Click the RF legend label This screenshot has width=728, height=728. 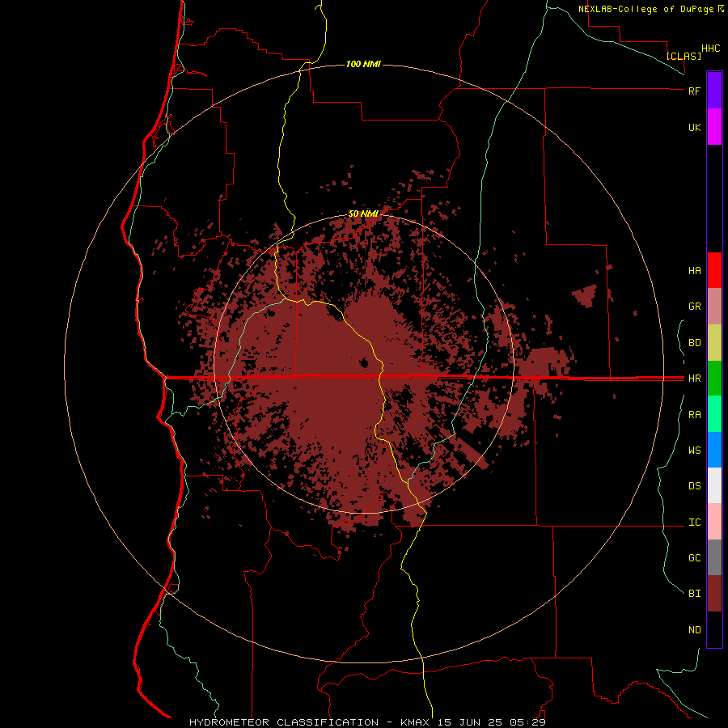coord(694,91)
